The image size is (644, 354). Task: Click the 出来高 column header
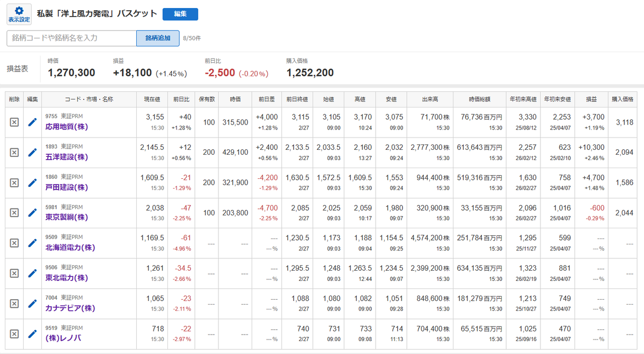(430, 99)
